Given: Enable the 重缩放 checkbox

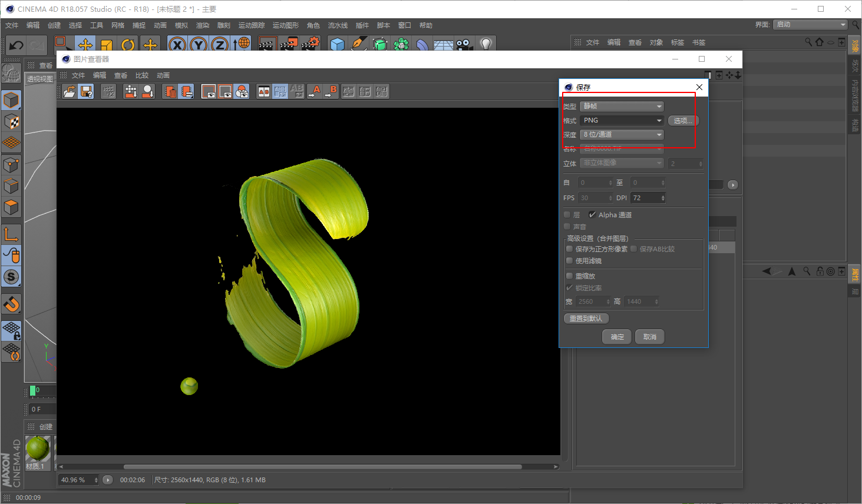Looking at the screenshot, I should coord(569,276).
